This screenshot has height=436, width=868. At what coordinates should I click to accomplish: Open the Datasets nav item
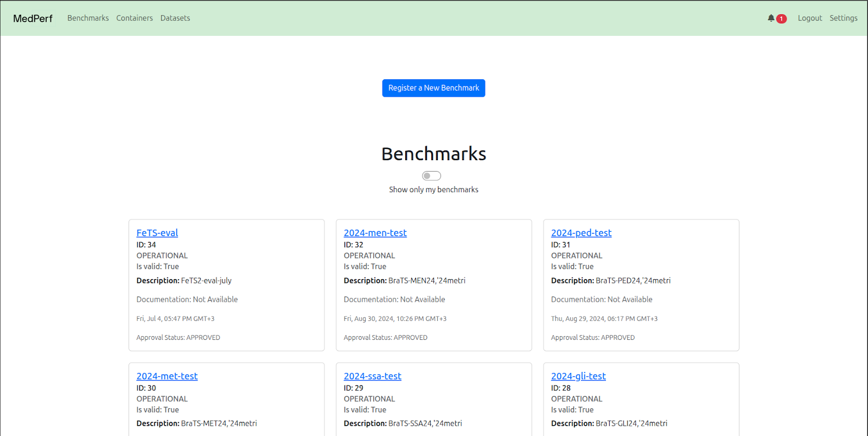tap(175, 18)
